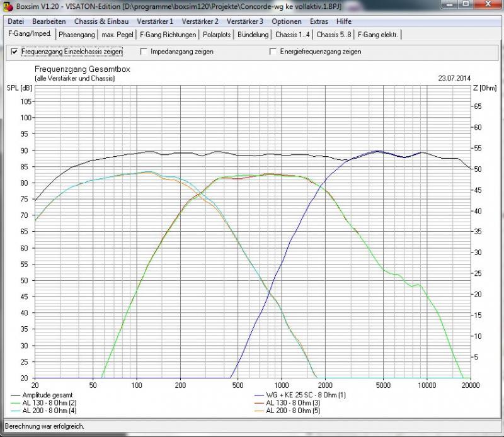Enable Energiefrequenzgang zeigen checkbox
Viewport: 504px width, 437px height.
[273, 52]
